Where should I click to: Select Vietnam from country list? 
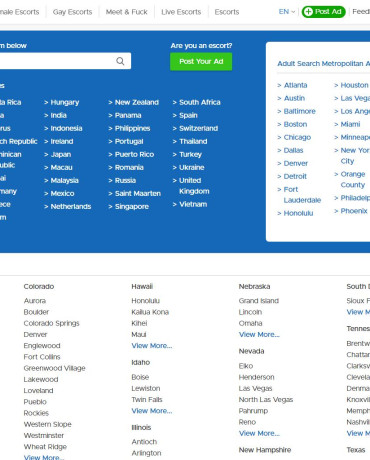pos(193,204)
